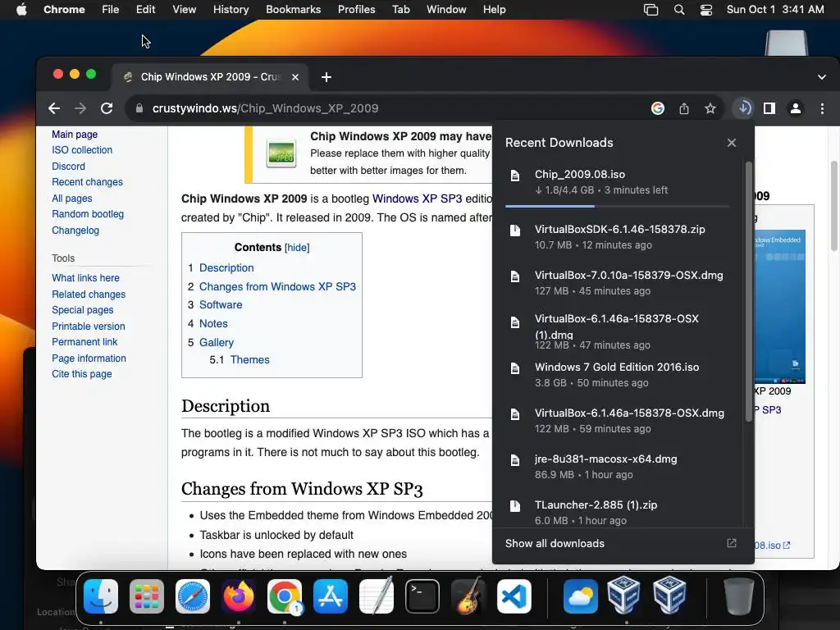Viewport: 840px width, 630px height.
Task: Click the downloads popup scrollbar
Action: 748,292
